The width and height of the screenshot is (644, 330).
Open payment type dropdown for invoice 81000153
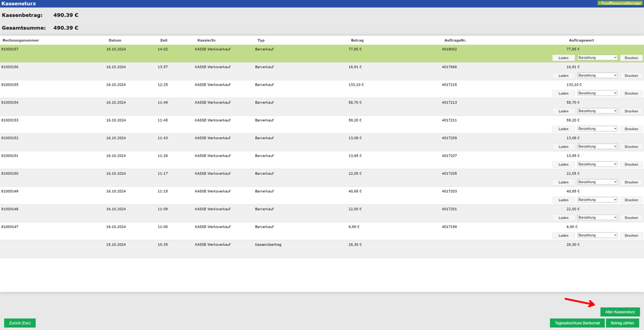point(597,129)
